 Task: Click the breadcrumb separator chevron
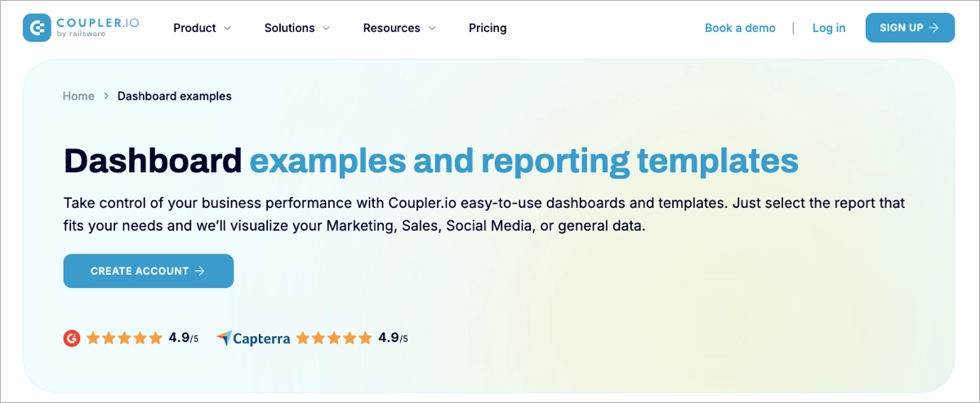[106, 96]
